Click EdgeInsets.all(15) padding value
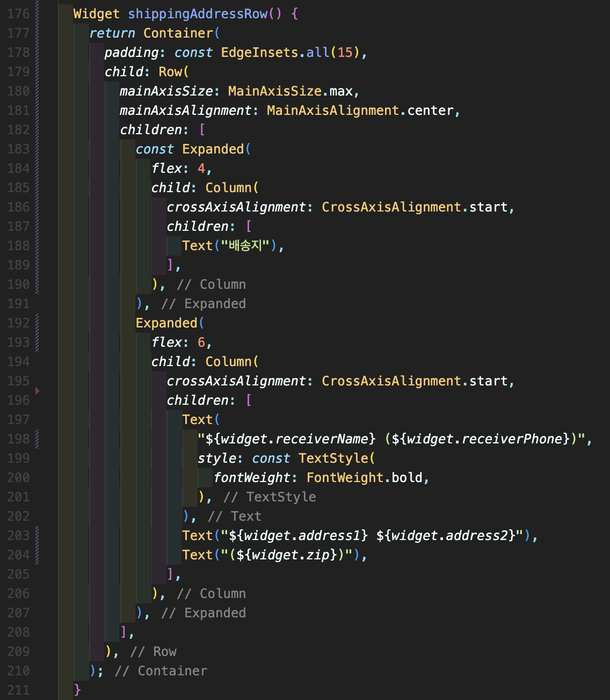 pyautogui.click(x=290, y=53)
